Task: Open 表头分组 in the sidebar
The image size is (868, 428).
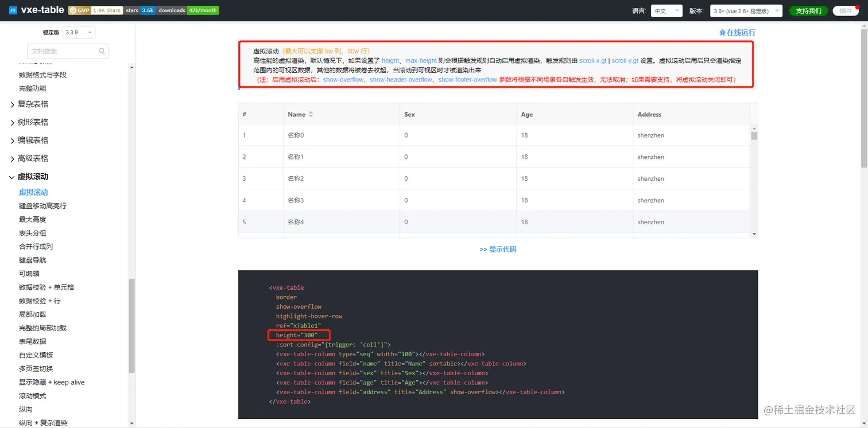Action: coord(32,233)
